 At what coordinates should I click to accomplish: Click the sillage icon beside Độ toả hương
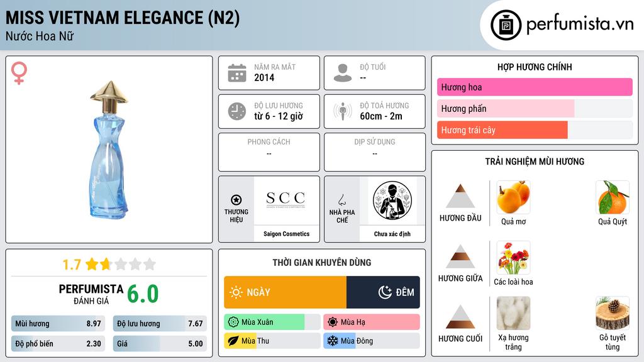coord(343,111)
